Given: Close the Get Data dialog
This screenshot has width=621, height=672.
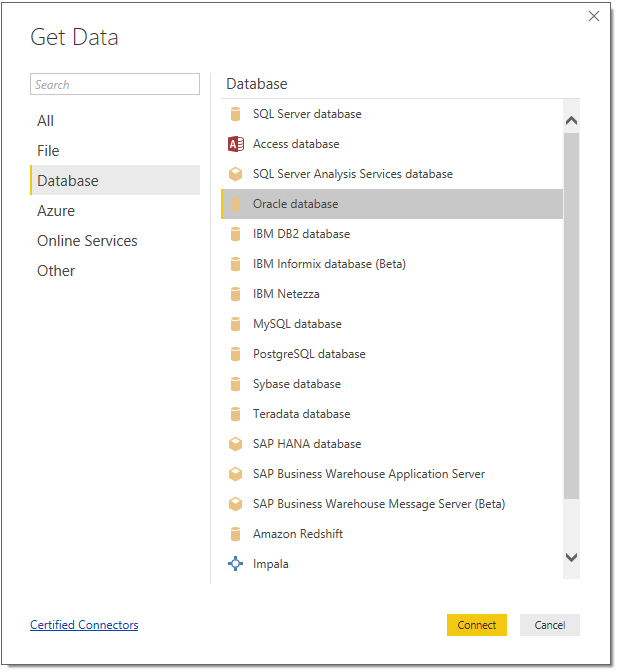Looking at the screenshot, I should click(594, 16).
